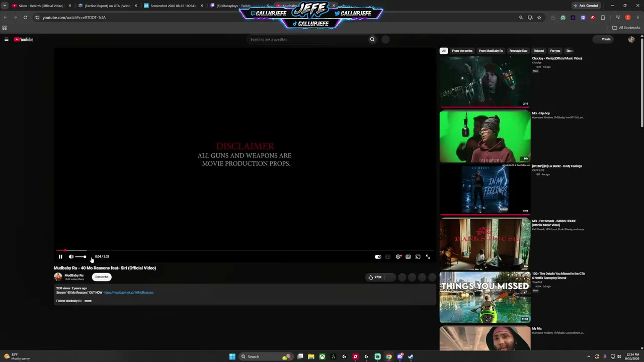The width and height of the screenshot is (644, 362).
Task: Open the LA Buckz - In My Feelings title
Action: tap(557, 166)
